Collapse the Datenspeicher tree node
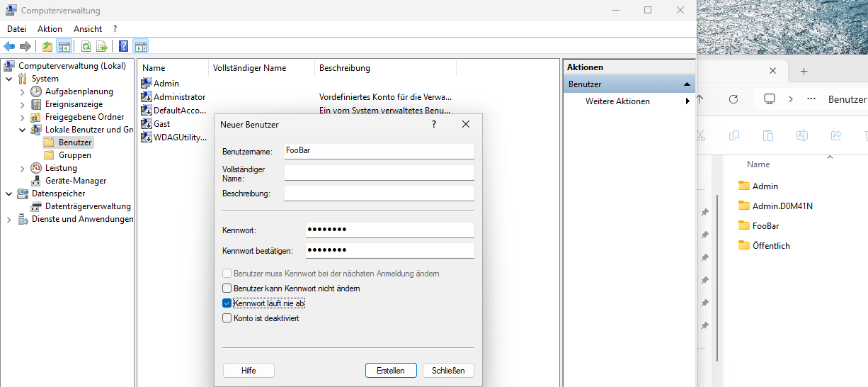Viewport: 868px width, 387px height. pos(8,193)
